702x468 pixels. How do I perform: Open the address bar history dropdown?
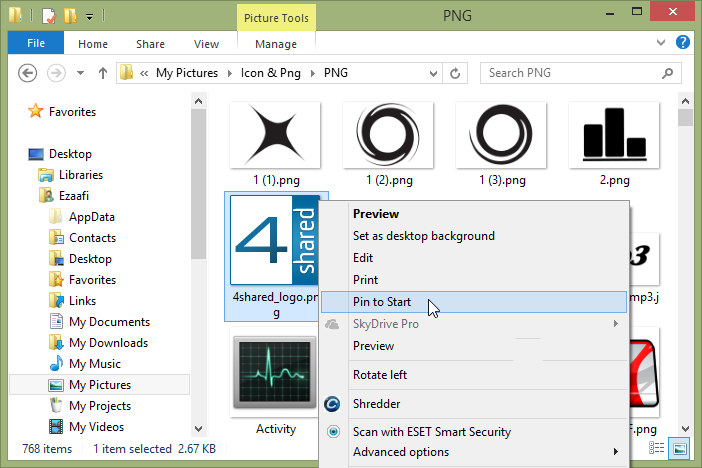pyautogui.click(x=435, y=73)
